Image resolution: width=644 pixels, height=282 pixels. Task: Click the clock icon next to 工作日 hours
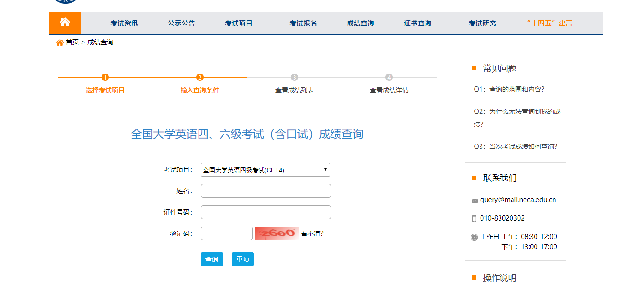pyautogui.click(x=474, y=236)
